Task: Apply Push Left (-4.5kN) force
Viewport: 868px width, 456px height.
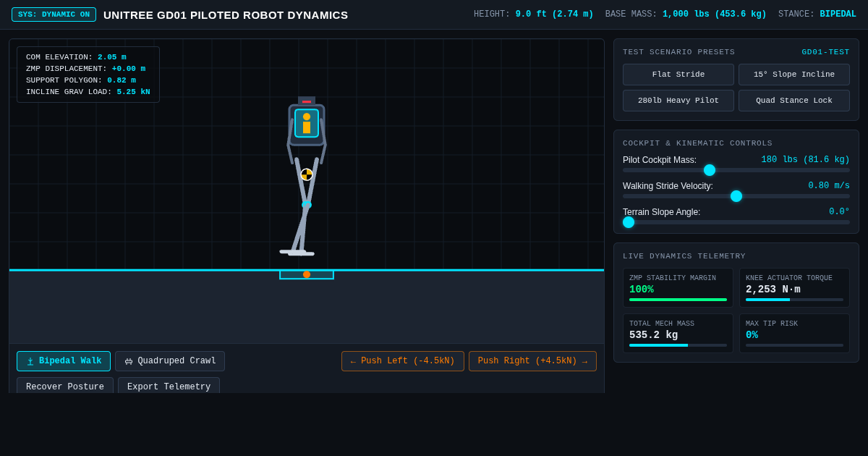Action: pos(403,361)
